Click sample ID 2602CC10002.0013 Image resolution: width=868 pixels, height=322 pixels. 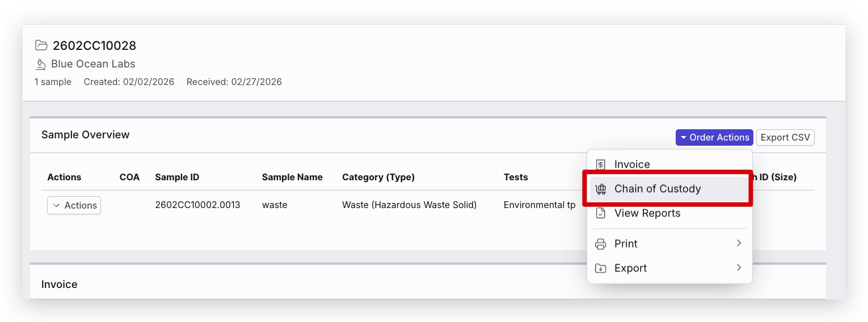tap(197, 205)
